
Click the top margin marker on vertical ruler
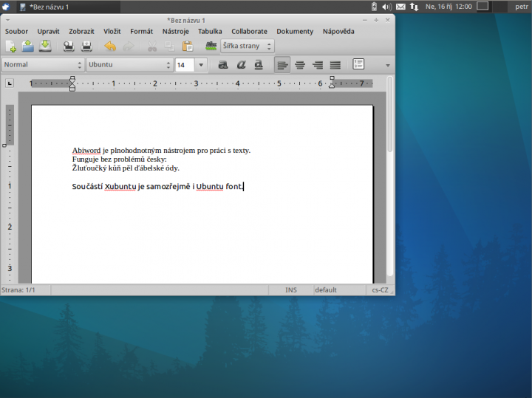4,145
